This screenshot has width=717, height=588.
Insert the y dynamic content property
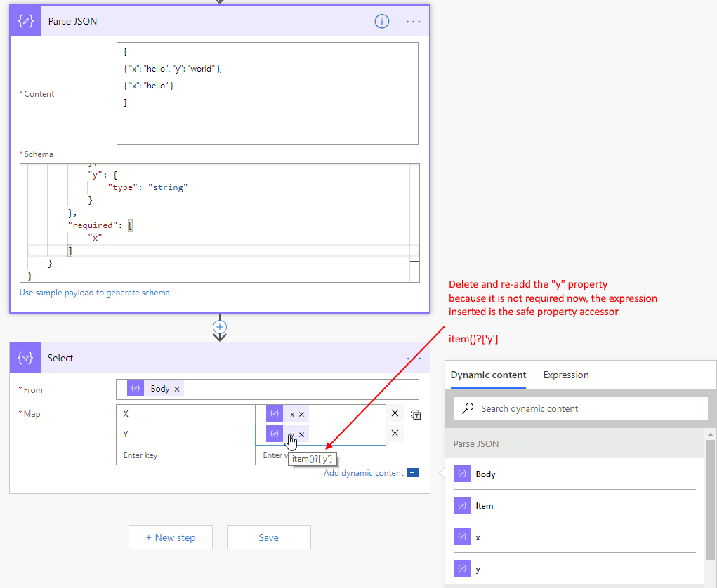pyautogui.click(x=478, y=569)
